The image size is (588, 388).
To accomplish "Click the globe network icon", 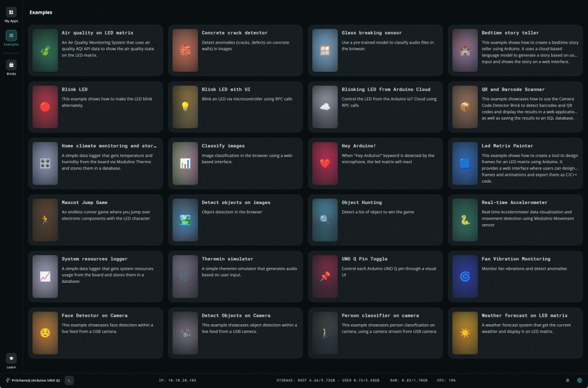I will (579, 380).
